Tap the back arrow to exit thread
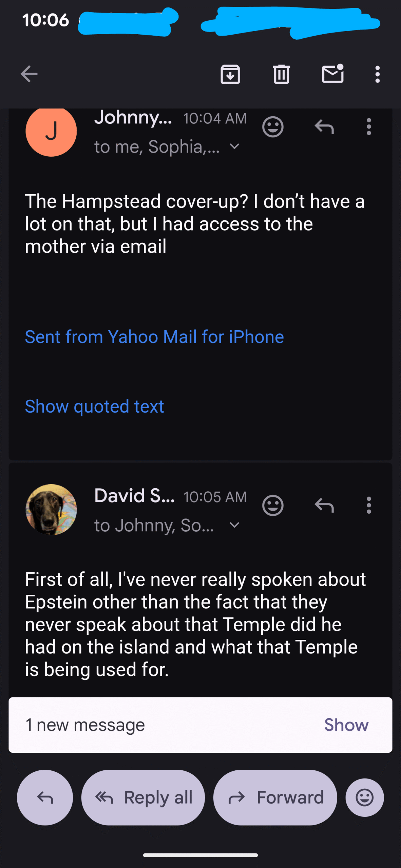This screenshot has height=868, width=401. (29, 74)
